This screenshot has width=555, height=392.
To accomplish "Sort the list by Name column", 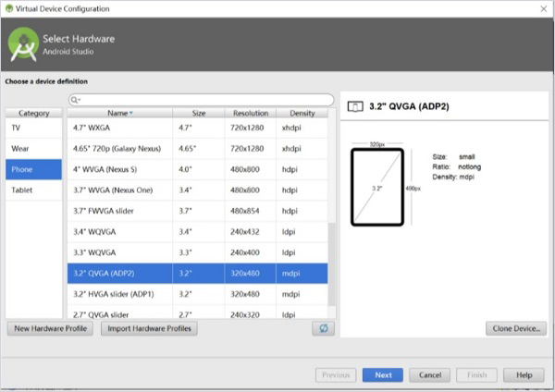I will [x=119, y=113].
